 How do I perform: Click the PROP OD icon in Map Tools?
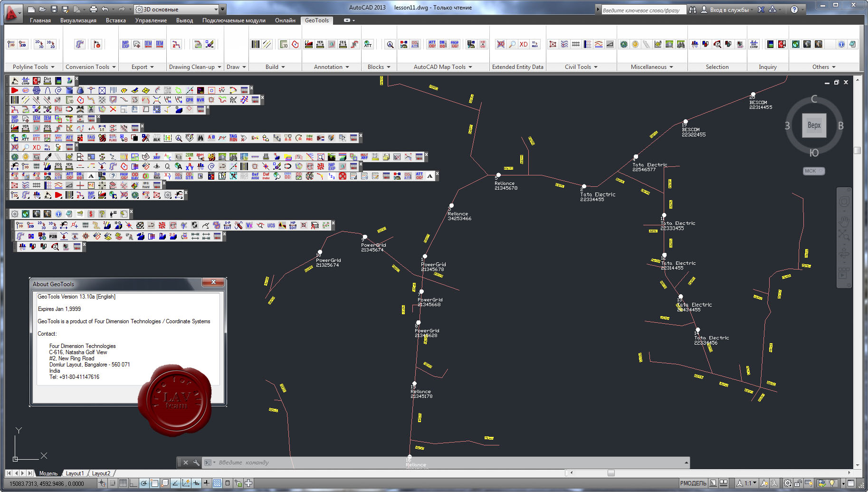click(455, 44)
